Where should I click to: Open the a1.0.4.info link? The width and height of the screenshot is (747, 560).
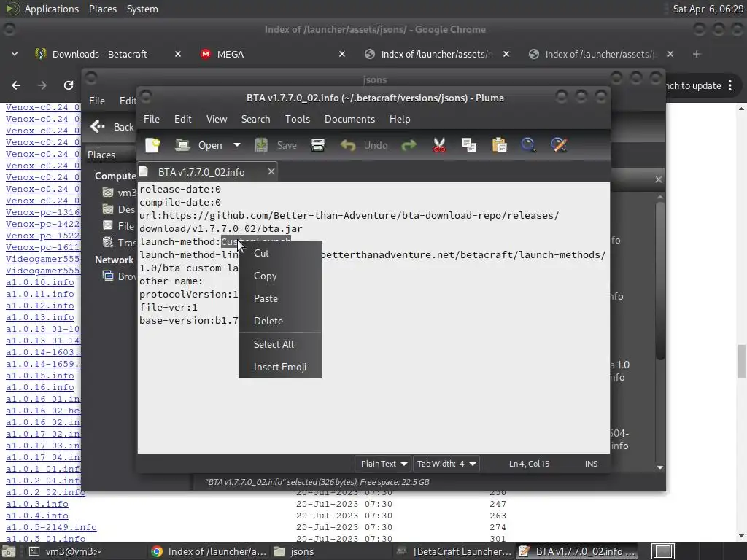37,516
